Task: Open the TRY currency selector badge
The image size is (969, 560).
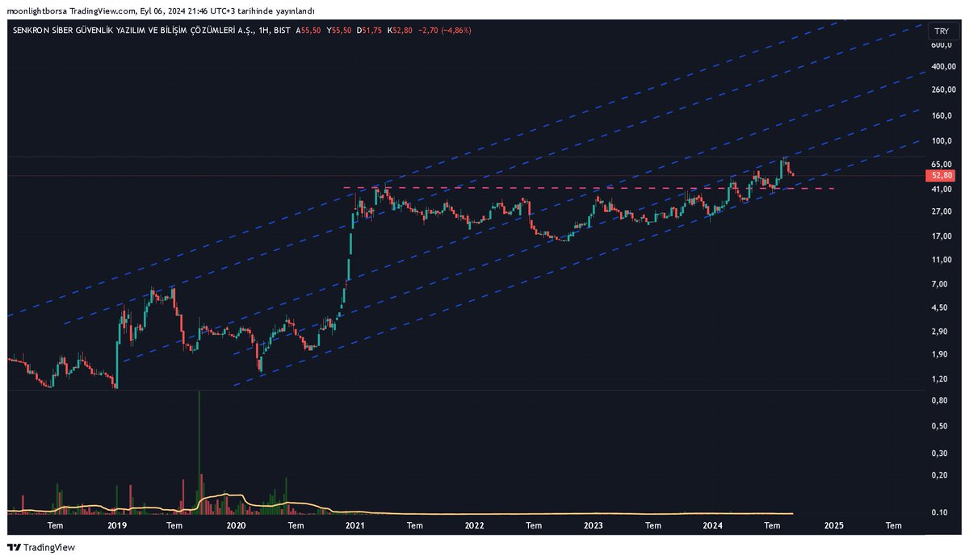Action: coord(942,30)
